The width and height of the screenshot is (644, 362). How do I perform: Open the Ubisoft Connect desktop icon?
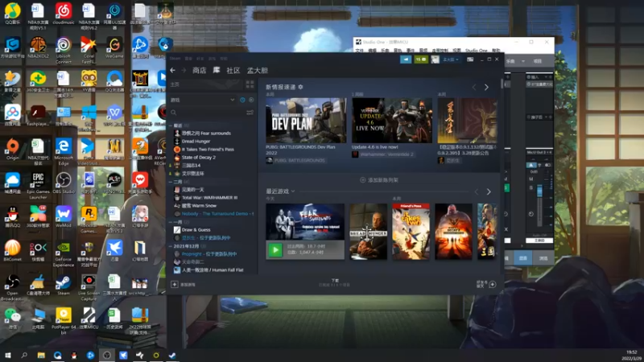pyautogui.click(x=64, y=50)
